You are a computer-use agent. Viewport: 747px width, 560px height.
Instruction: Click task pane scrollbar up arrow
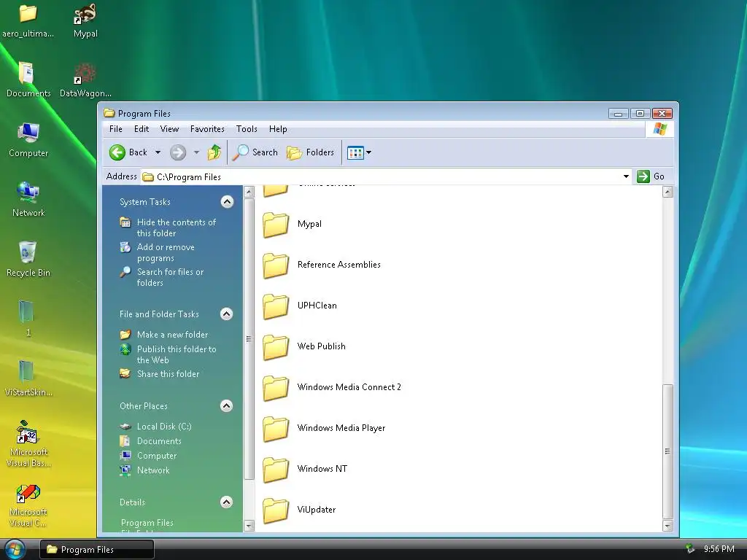tap(249, 192)
